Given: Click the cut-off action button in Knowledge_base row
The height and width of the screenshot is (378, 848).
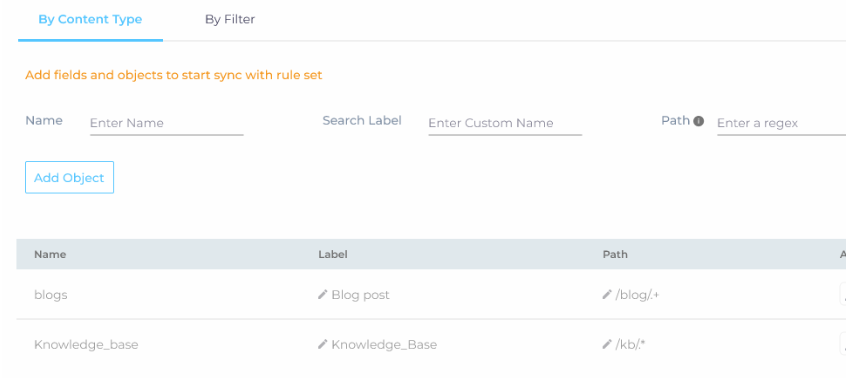Looking at the screenshot, I should tap(844, 344).
